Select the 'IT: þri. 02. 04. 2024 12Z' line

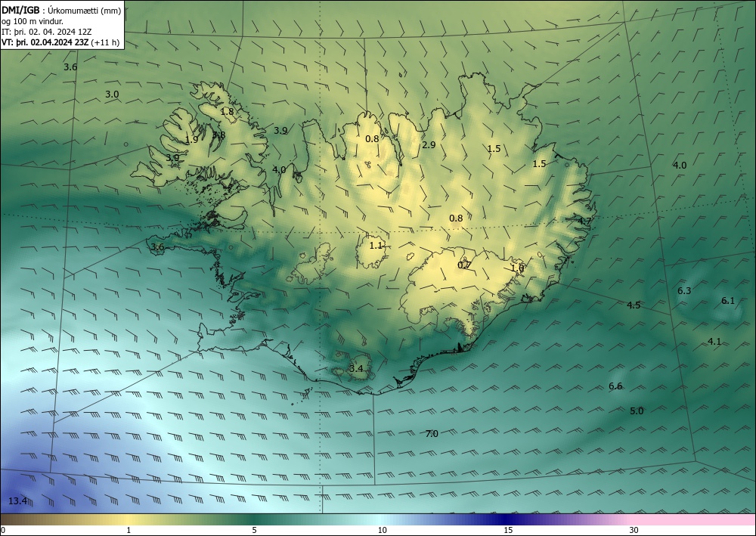click(47, 32)
